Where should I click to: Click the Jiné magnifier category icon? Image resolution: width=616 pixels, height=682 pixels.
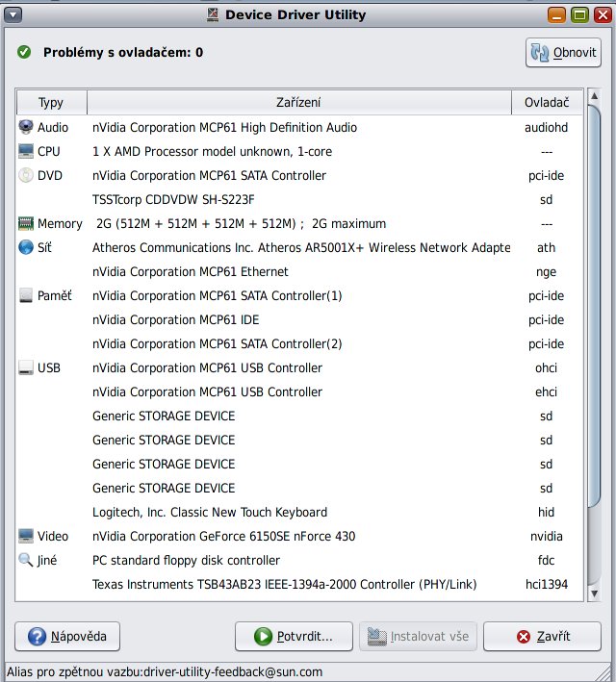[26, 560]
